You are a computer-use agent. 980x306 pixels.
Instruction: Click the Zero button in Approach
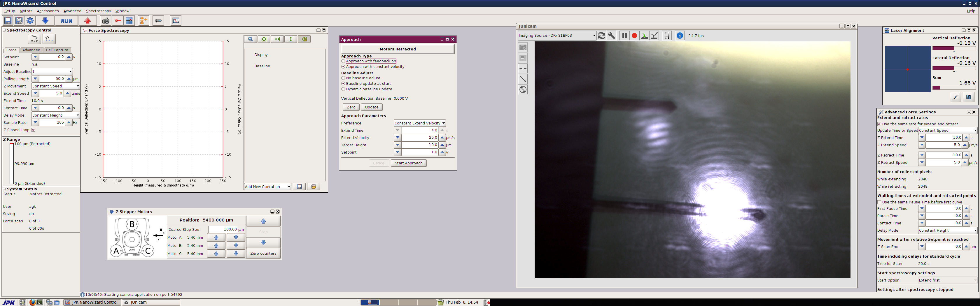(351, 107)
